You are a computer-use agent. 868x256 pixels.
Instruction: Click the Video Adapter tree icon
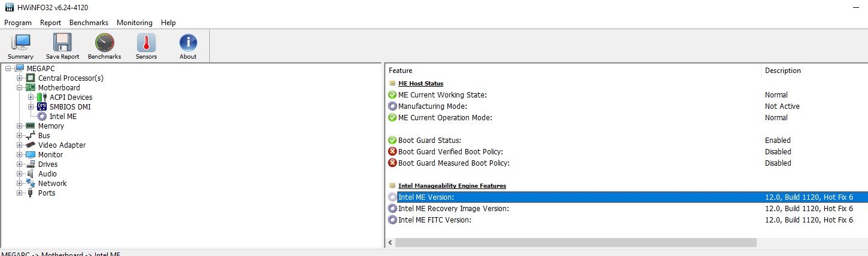(31, 145)
